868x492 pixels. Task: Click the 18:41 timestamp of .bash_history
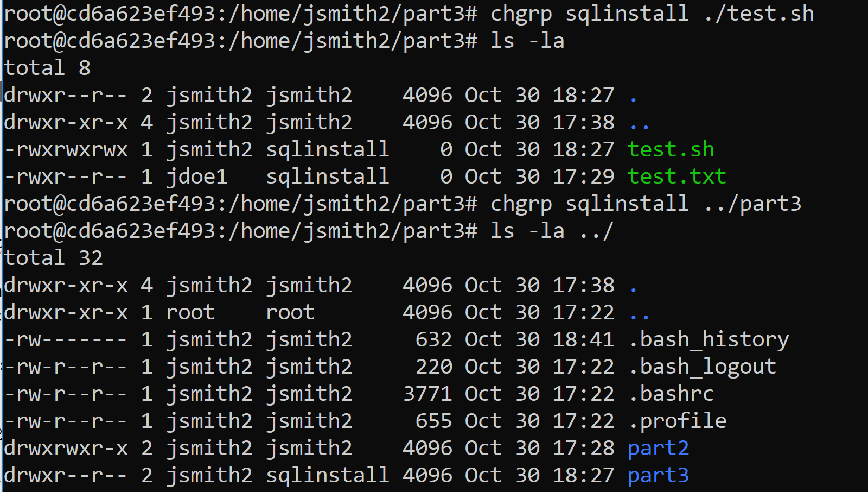pos(583,340)
